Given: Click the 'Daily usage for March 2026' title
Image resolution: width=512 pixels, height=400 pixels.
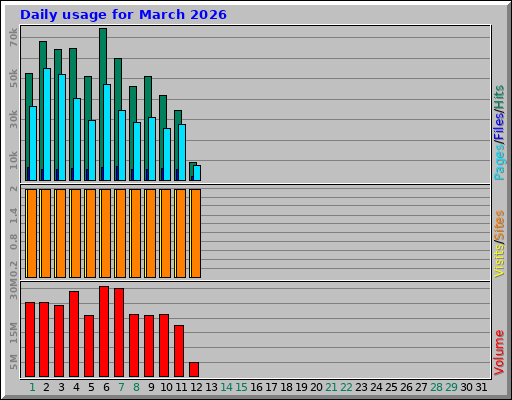Looking at the screenshot, I should point(123,15).
